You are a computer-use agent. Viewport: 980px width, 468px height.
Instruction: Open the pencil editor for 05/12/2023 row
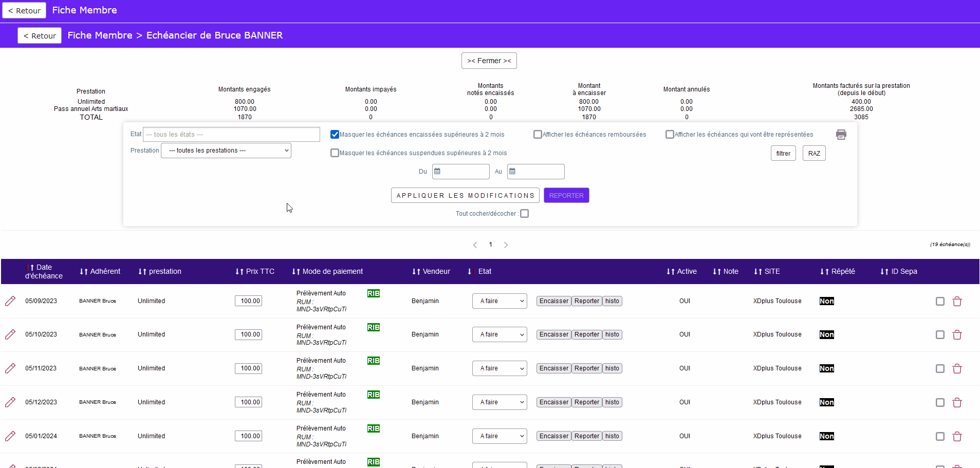(x=10, y=402)
